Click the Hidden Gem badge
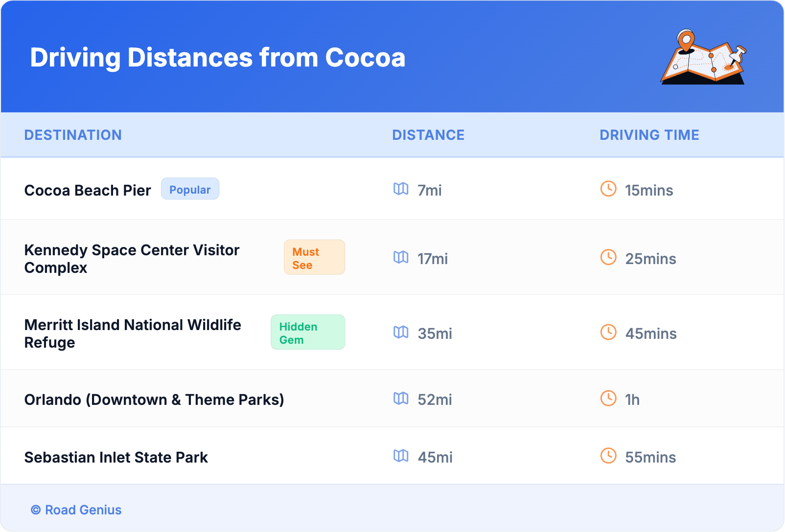 [308, 332]
